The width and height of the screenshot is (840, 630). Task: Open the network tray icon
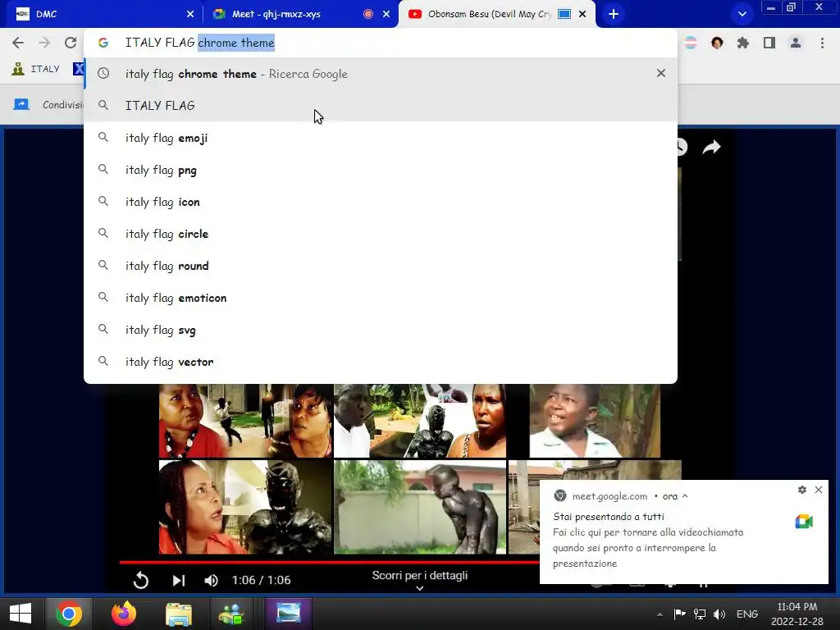coord(699,614)
